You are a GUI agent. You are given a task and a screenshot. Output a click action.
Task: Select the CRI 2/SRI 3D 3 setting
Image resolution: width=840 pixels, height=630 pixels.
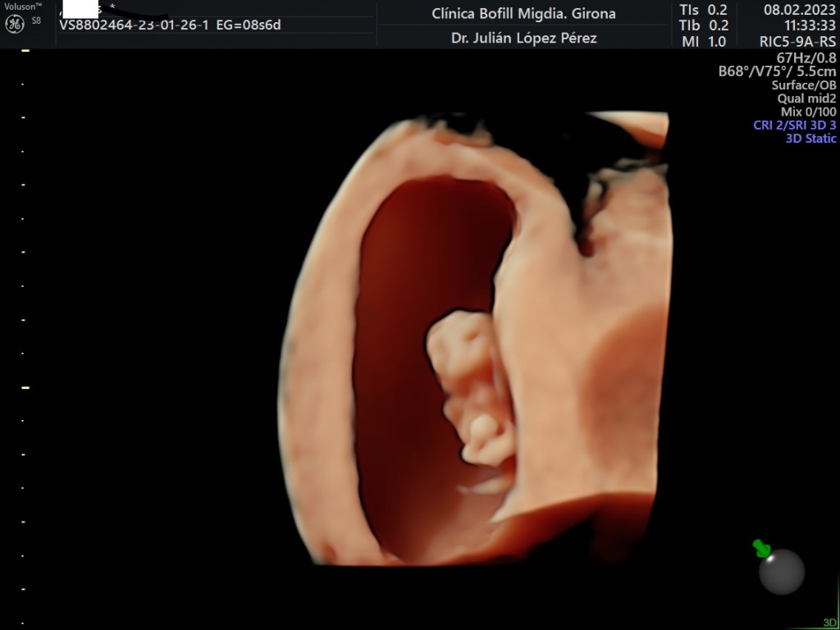pos(794,126)
